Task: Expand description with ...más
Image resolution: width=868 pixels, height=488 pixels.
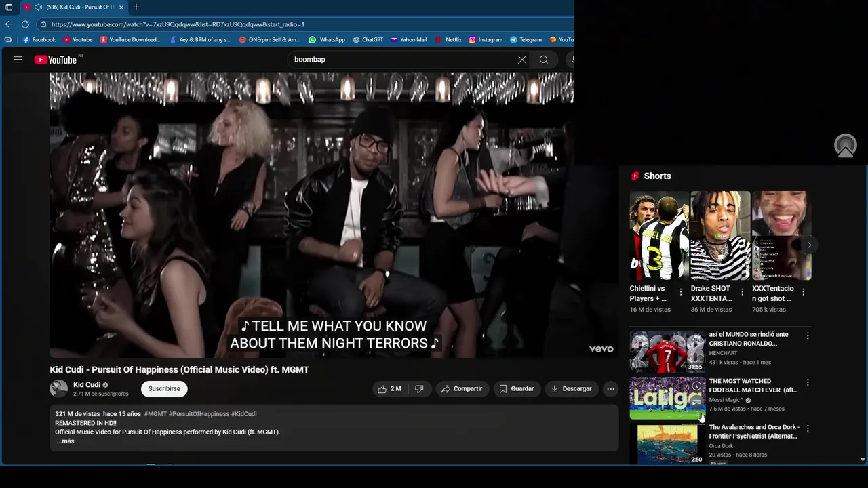Action: [x=65, y=441]
